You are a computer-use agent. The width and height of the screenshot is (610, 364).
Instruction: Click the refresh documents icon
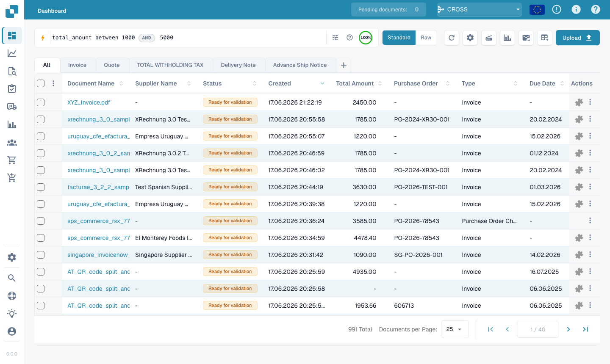[x=452, y=38]
